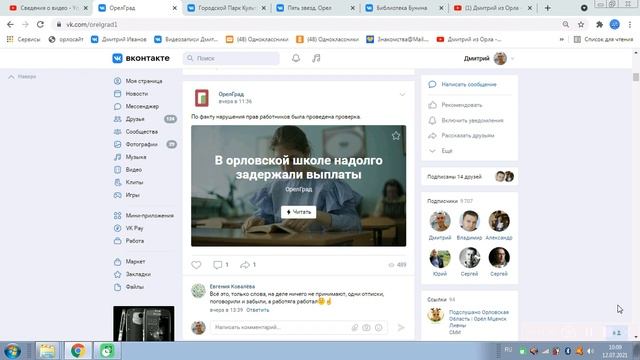640x360 pixels.
Task: Click page vertical scrollbar thumb
Action: pos(636,77)
